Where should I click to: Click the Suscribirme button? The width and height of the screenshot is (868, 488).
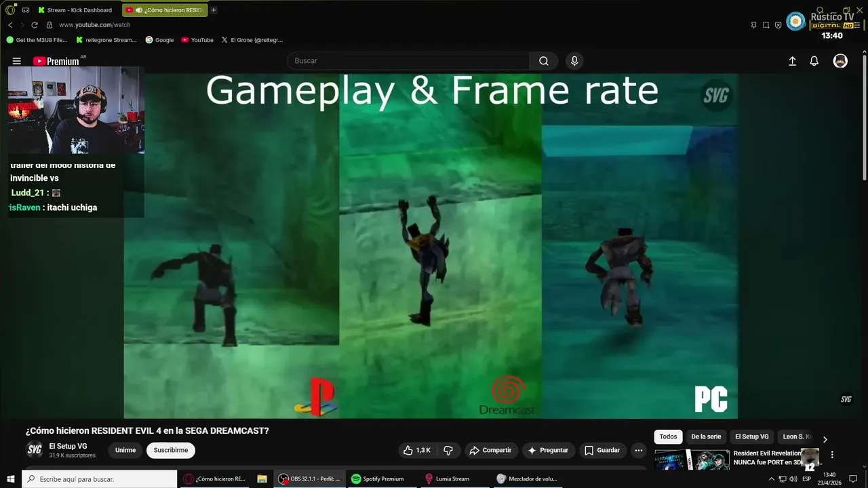point(171,450)
